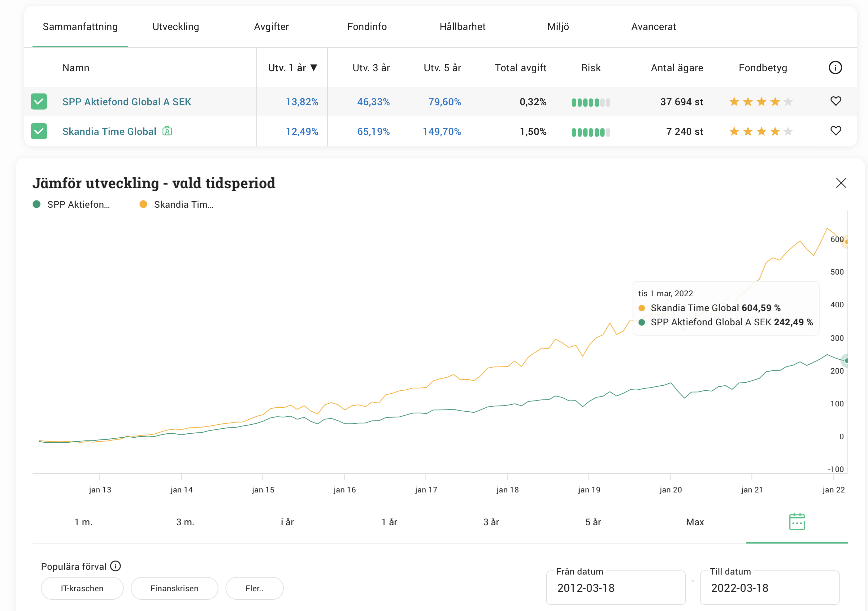Open the Hållbarhet tab
The height and width of the screenshot is (611, 868).
click(x=462, y=27)
